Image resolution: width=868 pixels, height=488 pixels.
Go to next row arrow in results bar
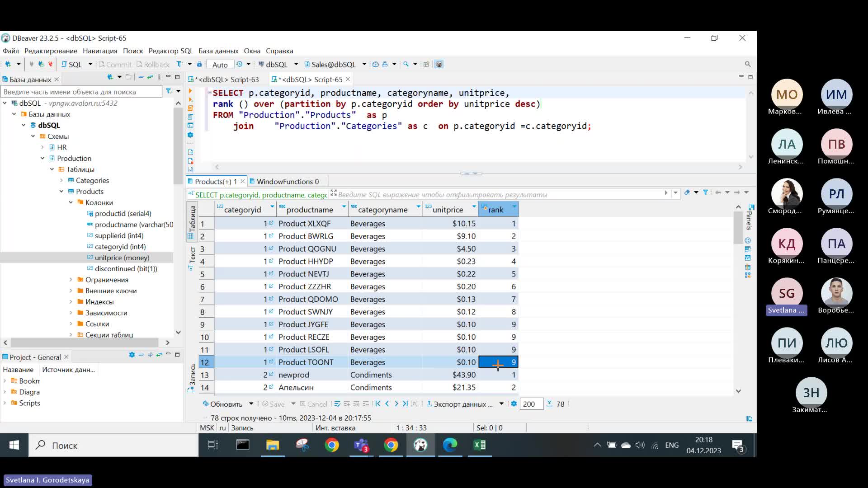click(396, 404)
